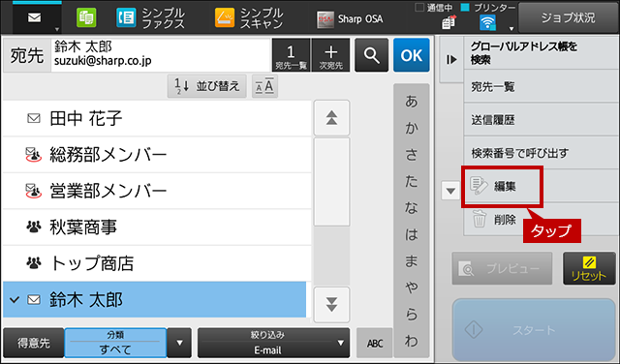Click the address list scrollbar thumb
This screenshot has height=364, width=620.
point(331,182)
